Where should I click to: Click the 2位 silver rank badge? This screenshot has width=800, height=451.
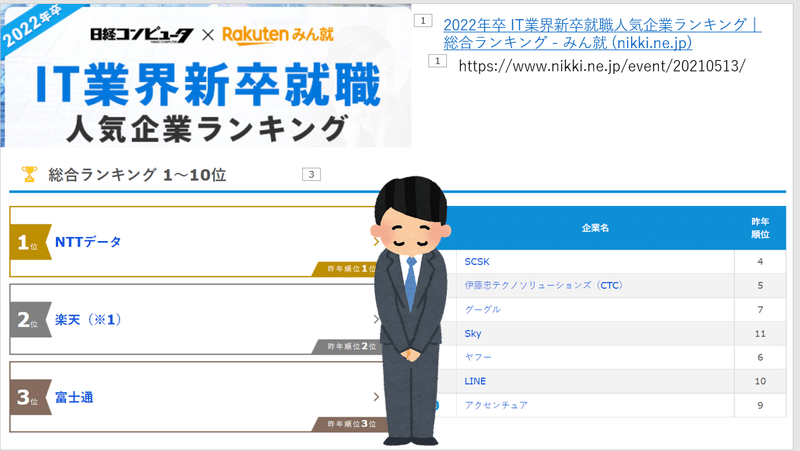tap(31, 319)
